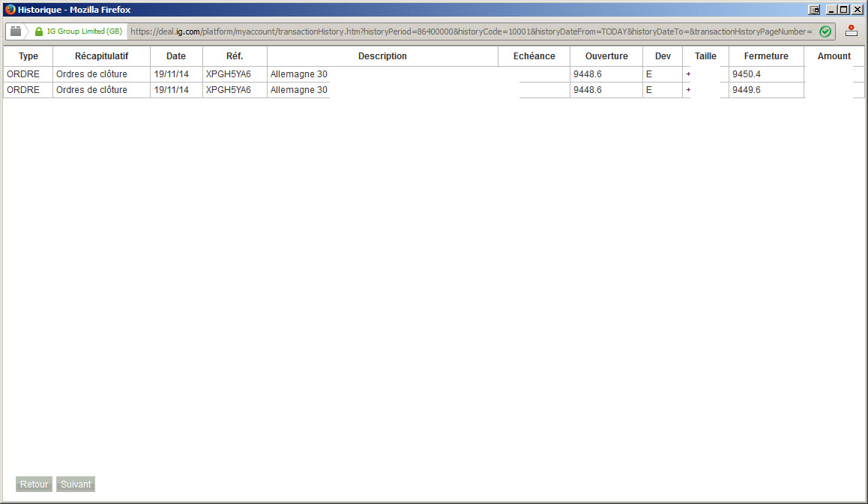The width and height of the screenshot is (868, 504).
Task: Select reference XPGH5YA6 in the 9450.4 row
Action: [229, 74]
